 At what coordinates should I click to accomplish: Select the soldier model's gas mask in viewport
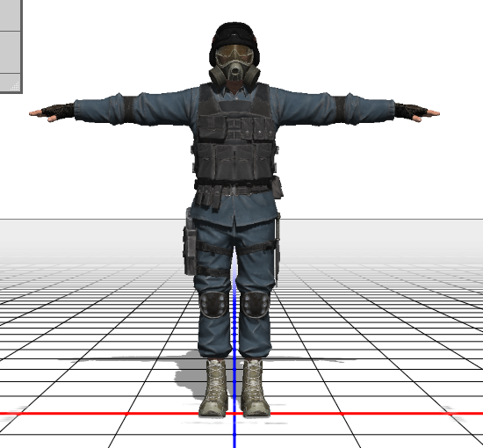(x=234, y=65)
